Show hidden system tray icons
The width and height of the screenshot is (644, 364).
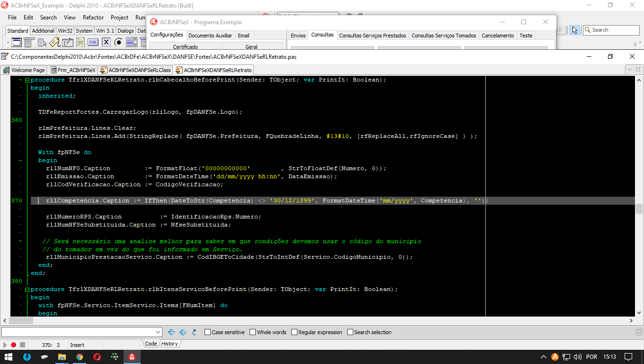(x=543, y=356)
